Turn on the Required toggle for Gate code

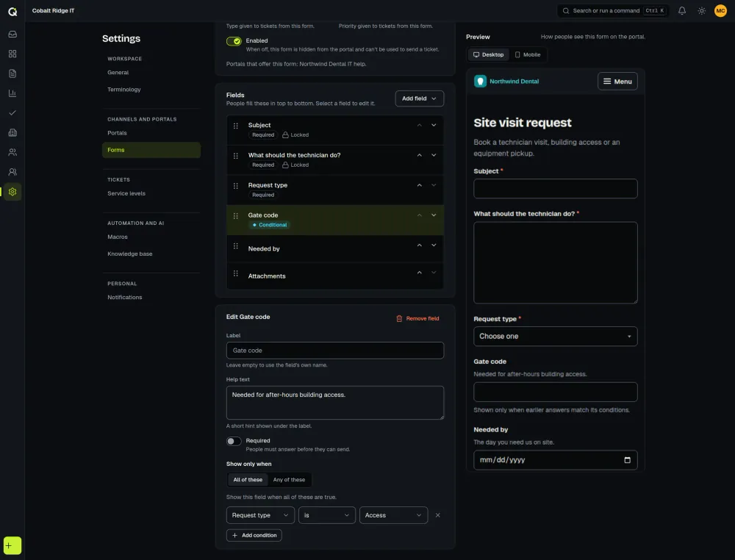234,441
